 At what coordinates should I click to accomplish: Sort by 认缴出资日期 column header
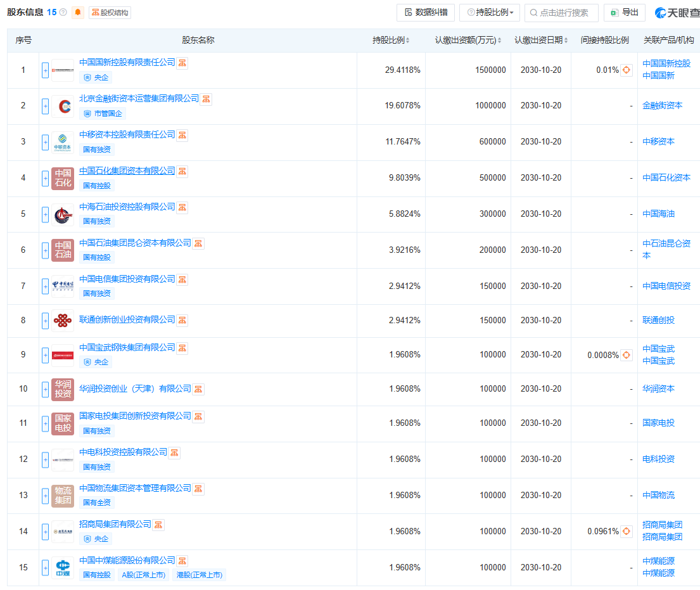541,40
